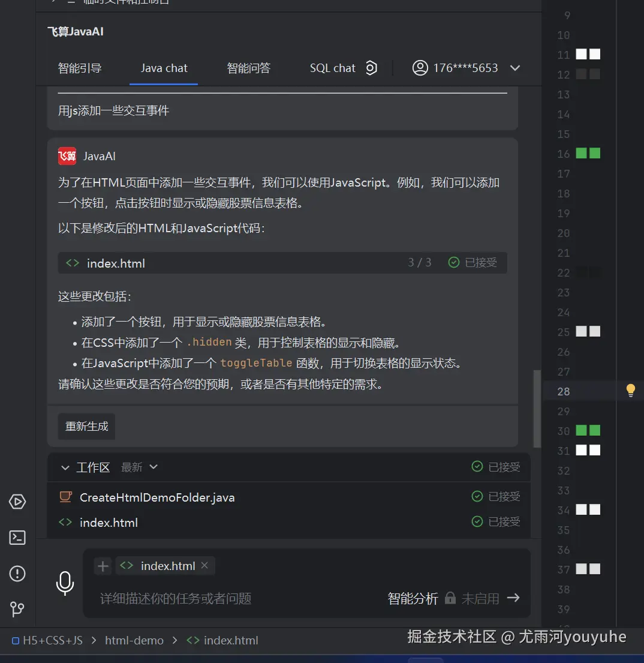Activate the microphone voice input icon
This screenshot has height=663, width=644.
click(x=65, y=584)
